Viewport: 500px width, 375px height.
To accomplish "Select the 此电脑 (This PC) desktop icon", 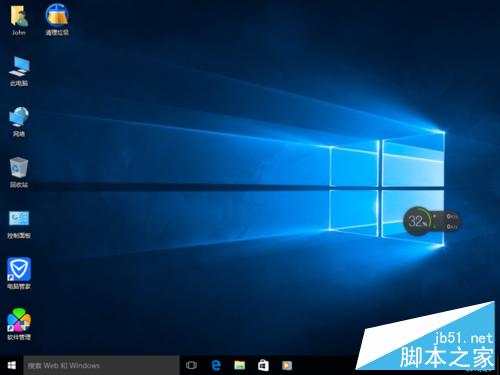I will pos(19,71).
